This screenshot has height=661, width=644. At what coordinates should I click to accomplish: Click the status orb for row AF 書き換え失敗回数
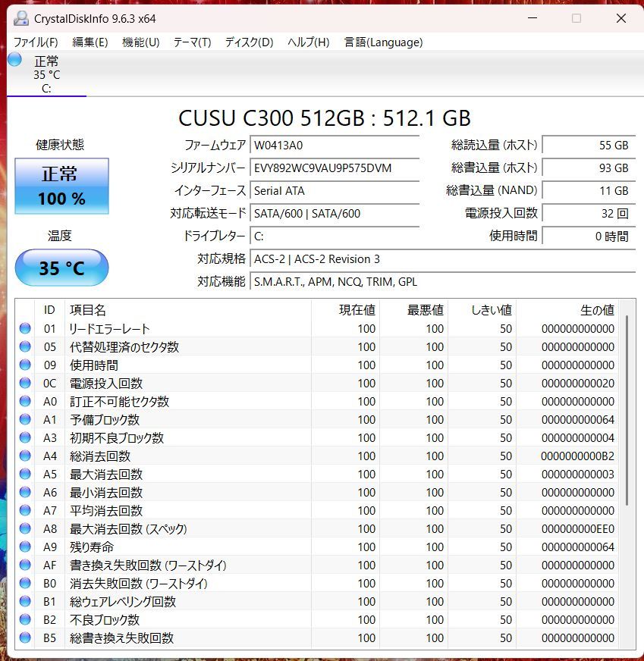25,565
